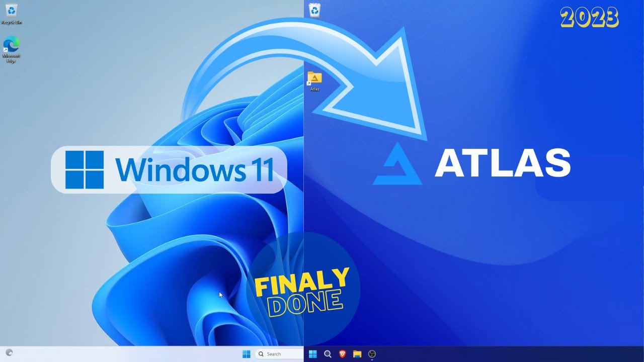Click the blue Atlas triangle logo
The height and width of the screenshot is (362, 644).
point(397,166)
